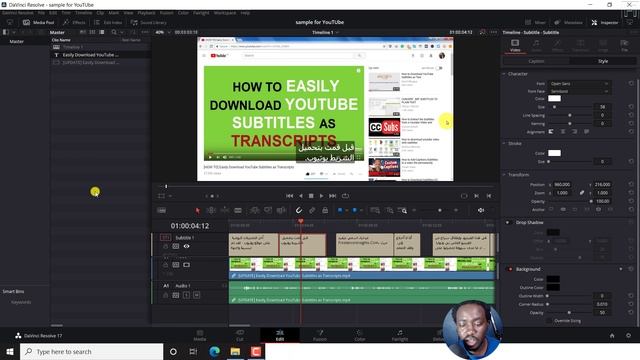Toggle timeline snapping magnet icon
Screen dimensions: 640x360
pos(299,210)
